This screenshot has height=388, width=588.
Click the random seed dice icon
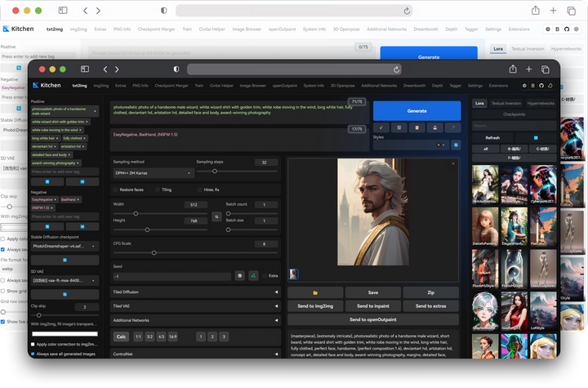239,276
